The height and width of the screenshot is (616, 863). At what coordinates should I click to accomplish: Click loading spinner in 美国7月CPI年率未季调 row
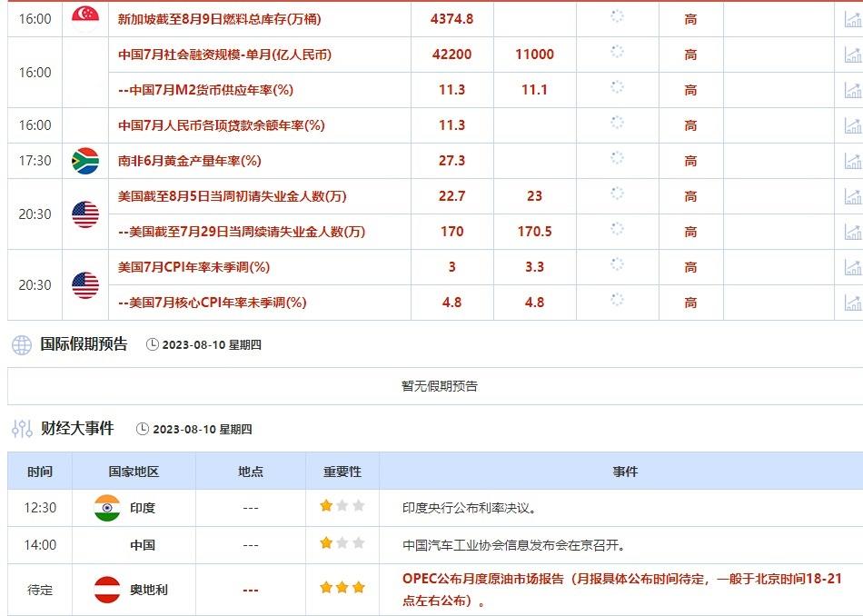pos(618,264)
